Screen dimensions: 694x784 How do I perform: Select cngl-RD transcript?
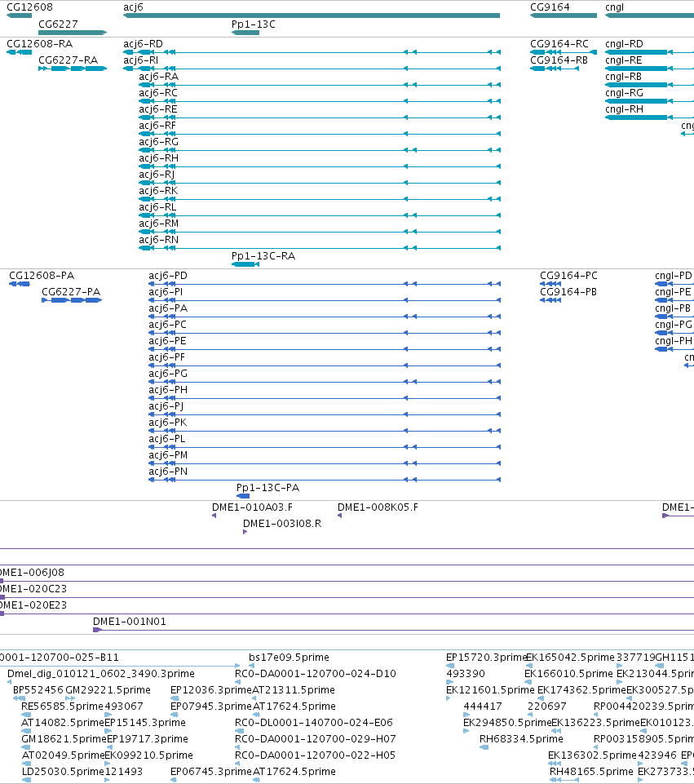pyautogui.click(x=649, y=52)
